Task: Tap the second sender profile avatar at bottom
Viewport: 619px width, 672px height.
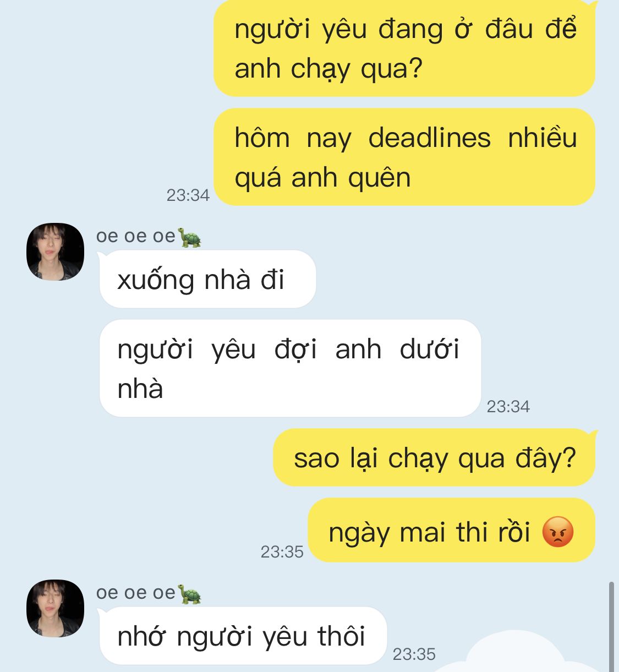Action: point(55,608)
